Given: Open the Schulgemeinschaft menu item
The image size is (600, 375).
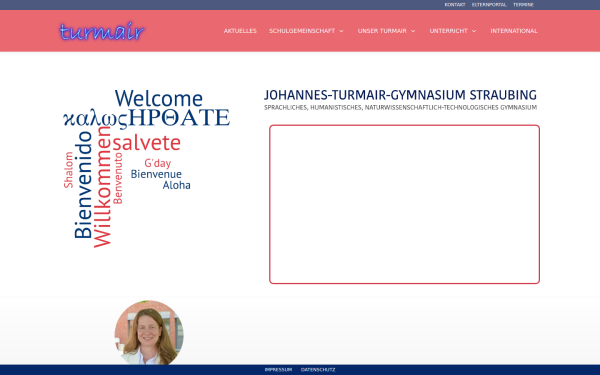Looking at the screenshot, I should pyautogui.click(x=302, y=31).
